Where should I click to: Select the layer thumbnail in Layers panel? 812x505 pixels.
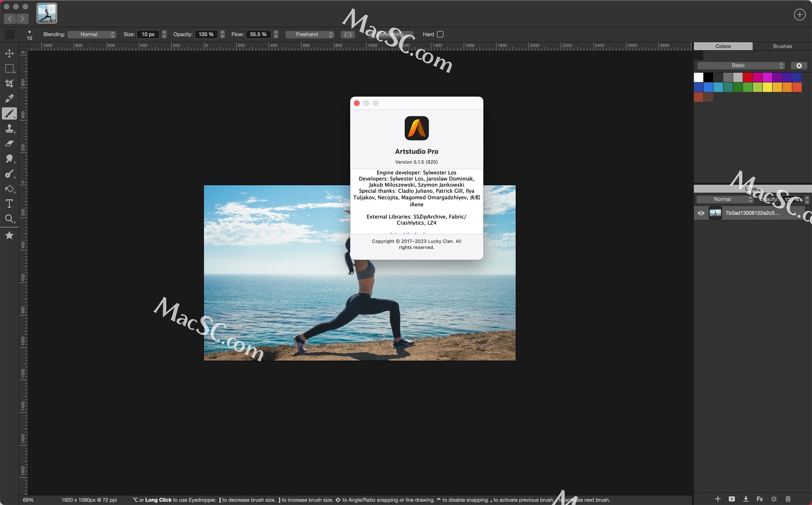(x=715, y=213)
